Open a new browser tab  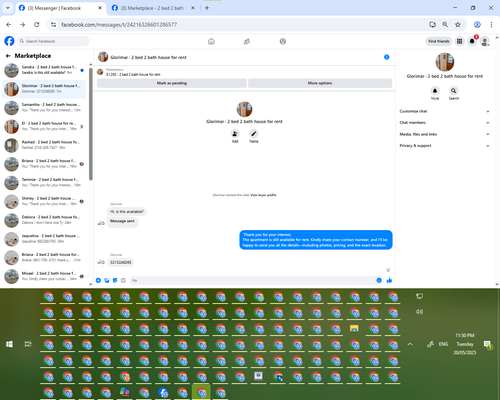coord(207,8)
